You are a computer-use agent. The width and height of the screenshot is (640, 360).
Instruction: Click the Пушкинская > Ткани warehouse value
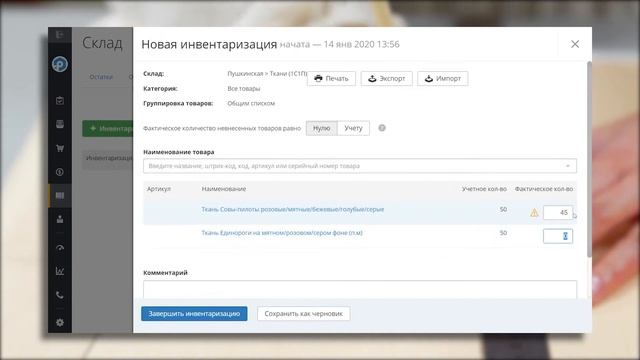(x=267, y=73)
